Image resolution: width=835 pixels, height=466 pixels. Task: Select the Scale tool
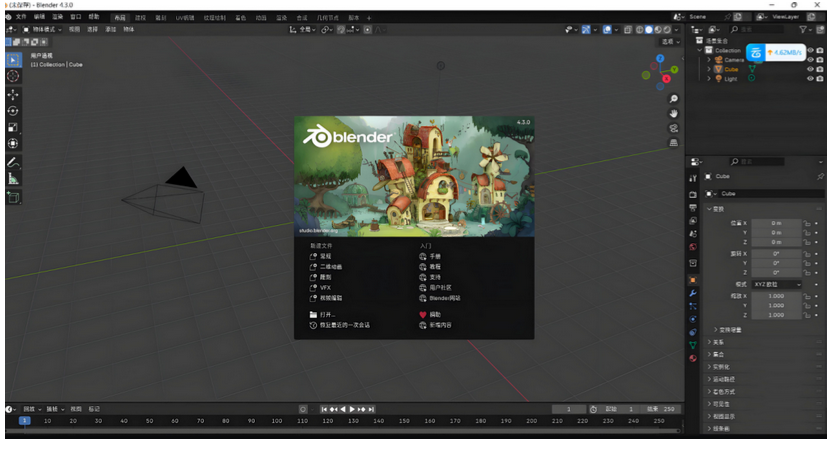[x=13, y=127]
